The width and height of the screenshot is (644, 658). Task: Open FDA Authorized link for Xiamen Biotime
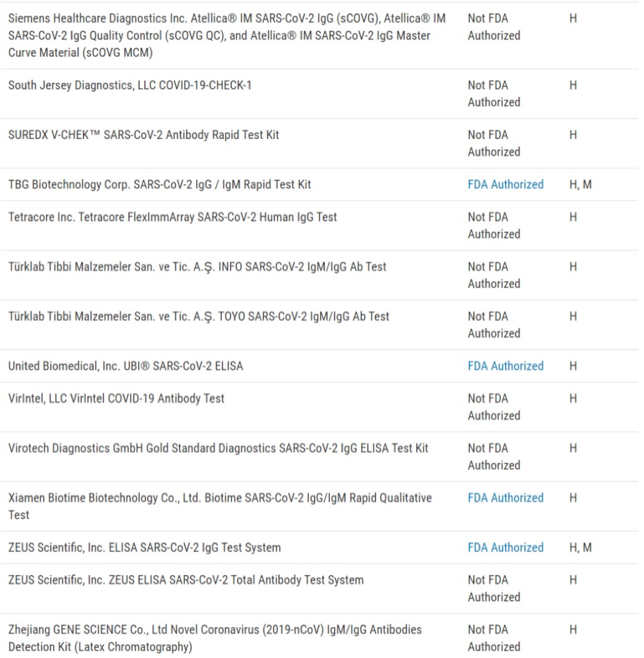click(x=505, y=498)
